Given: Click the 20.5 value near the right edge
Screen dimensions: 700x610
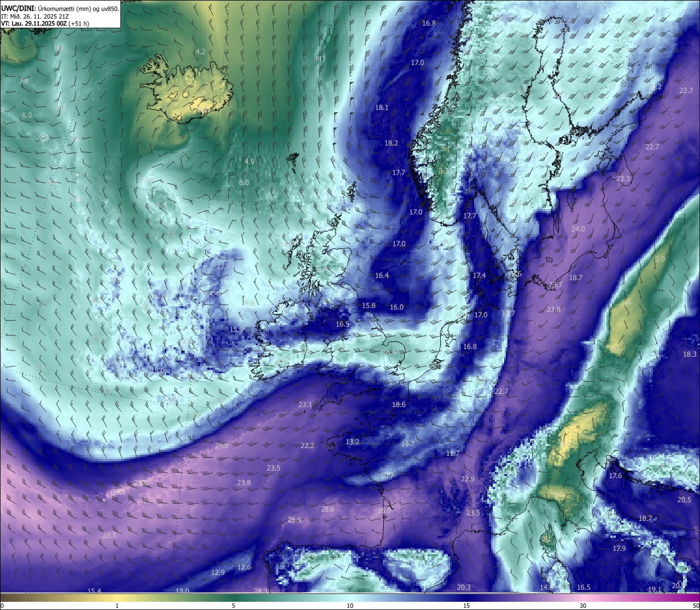Looking at the screenshot, I should point(684,499).
